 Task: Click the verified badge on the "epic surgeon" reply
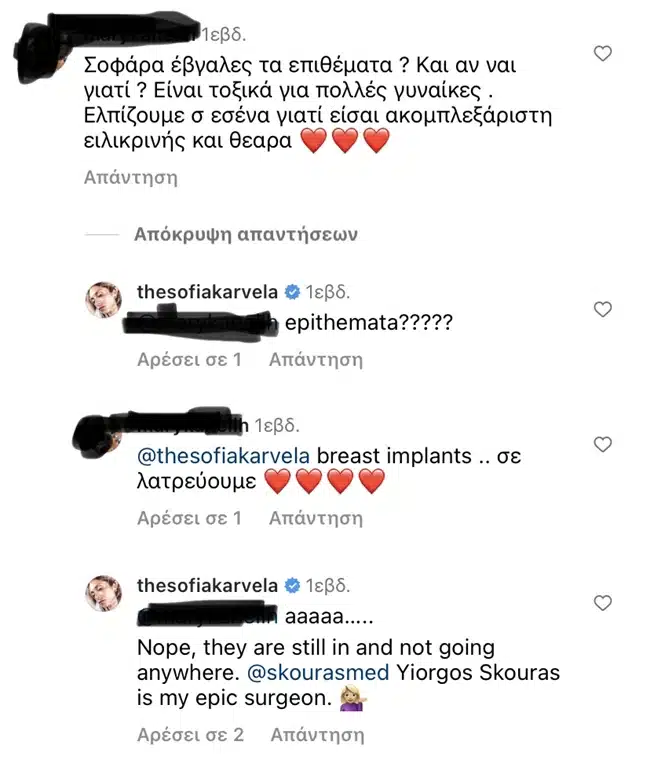(x=292, y=585)
